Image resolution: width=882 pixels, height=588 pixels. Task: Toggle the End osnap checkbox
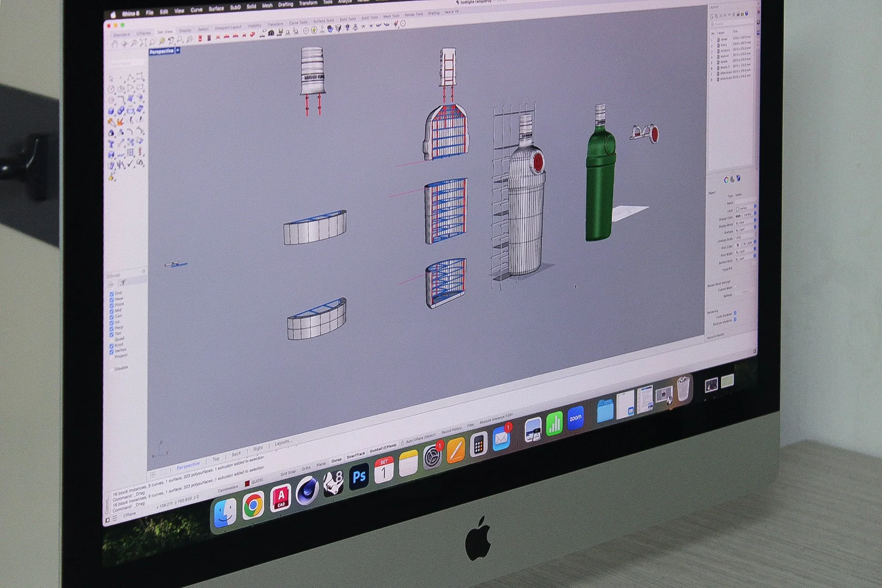coord(112,294)
